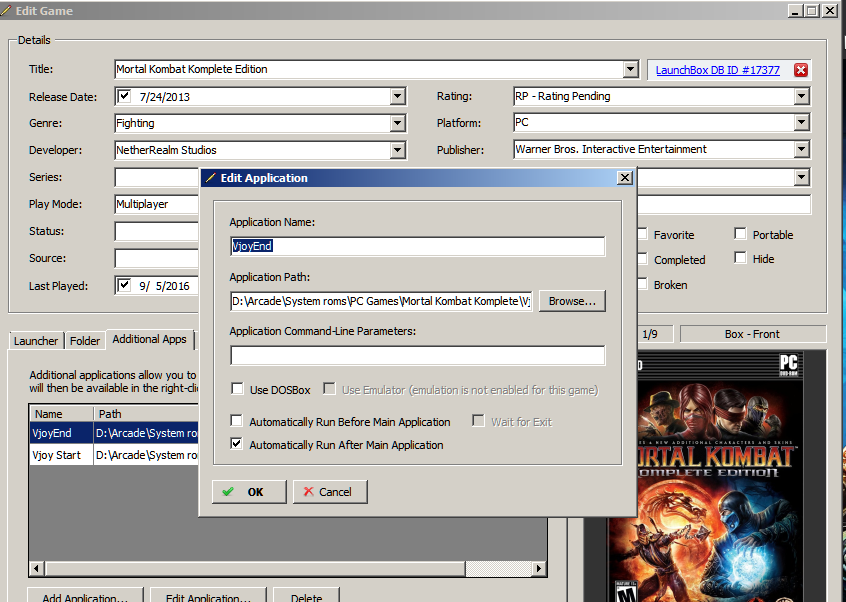Open the Title dropdown arrow

pos(630,69)
